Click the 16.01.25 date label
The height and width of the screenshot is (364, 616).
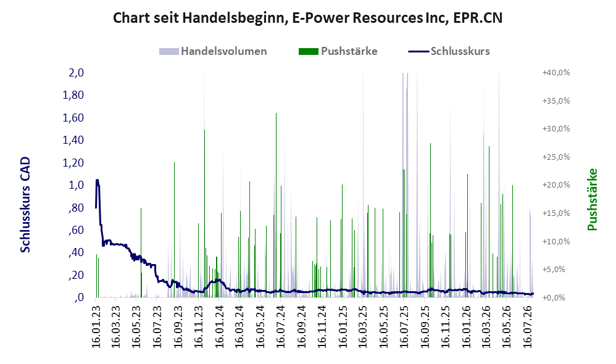pos(342,327)
